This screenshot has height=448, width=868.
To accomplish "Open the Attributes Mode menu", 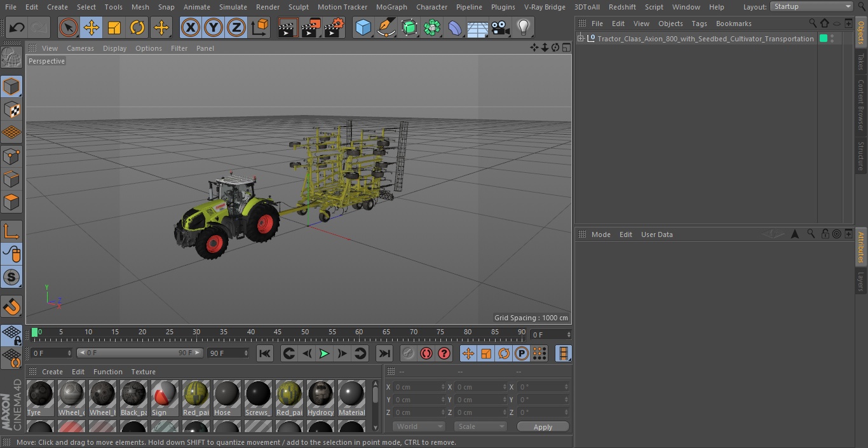I will (600, 234).
